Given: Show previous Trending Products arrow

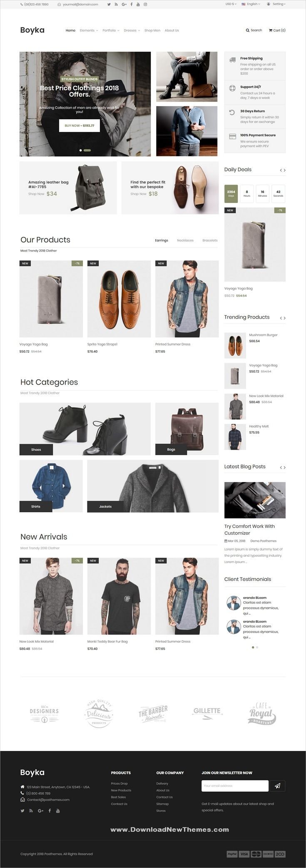Looking at the screenshot, I should 281,318.
